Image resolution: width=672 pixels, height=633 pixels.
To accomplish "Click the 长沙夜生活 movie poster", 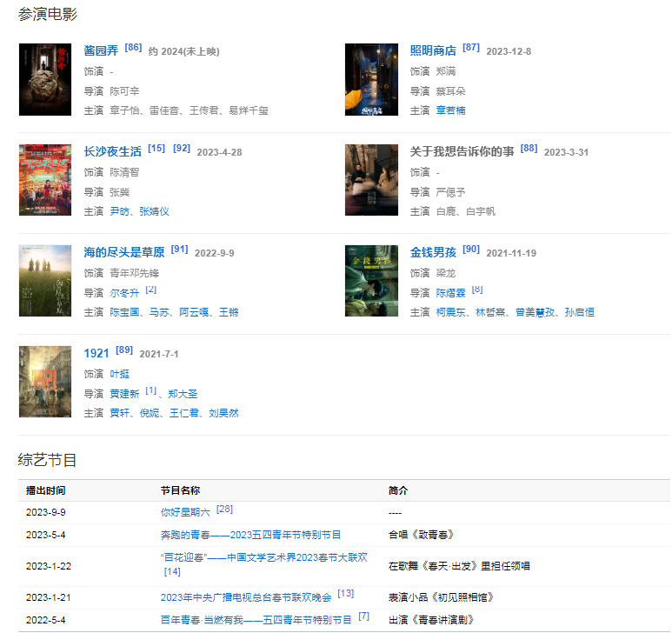I will (45, 180).
